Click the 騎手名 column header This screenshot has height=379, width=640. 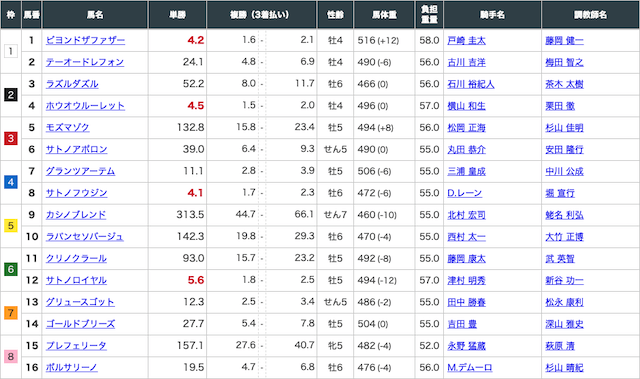click(492, 15)
